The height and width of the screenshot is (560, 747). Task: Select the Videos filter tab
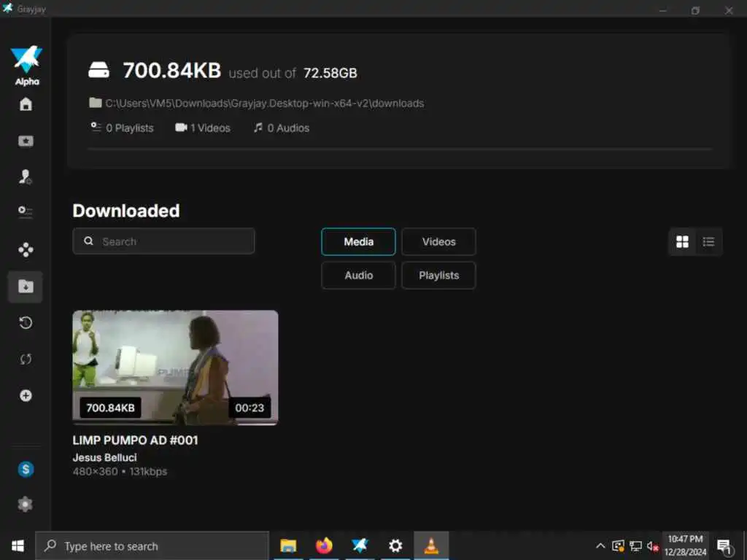coord(438,241)
